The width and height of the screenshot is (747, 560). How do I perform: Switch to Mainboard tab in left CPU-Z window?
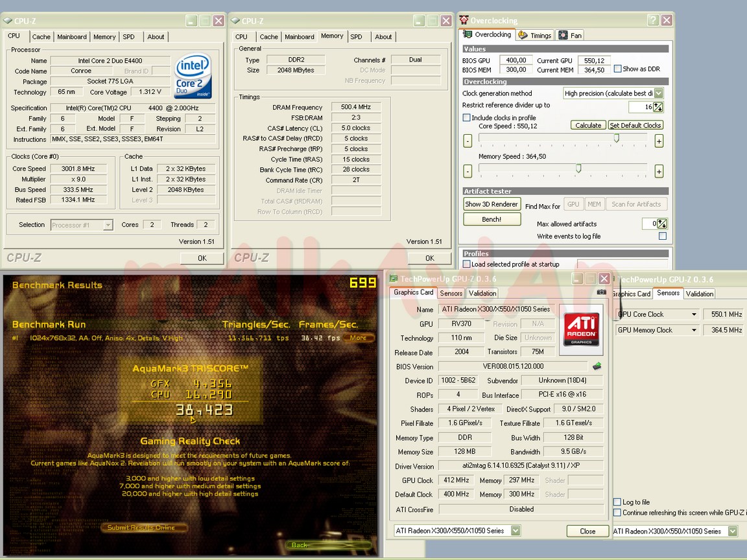click(x=72, y=37)
